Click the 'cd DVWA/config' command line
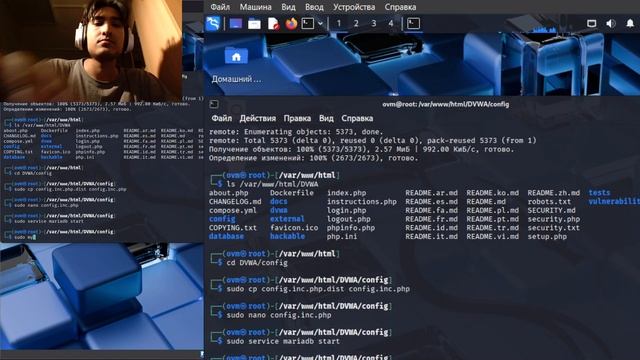Image resolution: width=640 pixels, height=360 pixels. pyautogui.click(x=257, y=263)
